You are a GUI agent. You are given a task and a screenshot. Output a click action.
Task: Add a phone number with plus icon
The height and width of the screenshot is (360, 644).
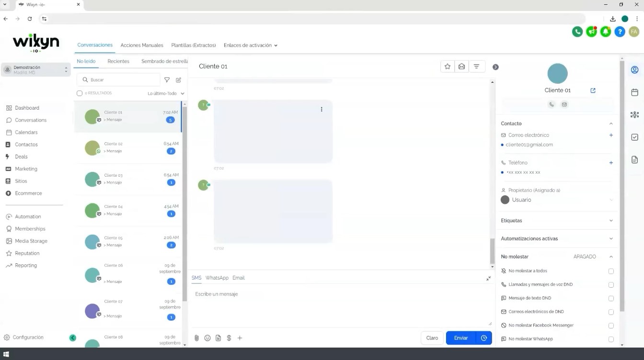pyautogui.click(x=611, y=163)
